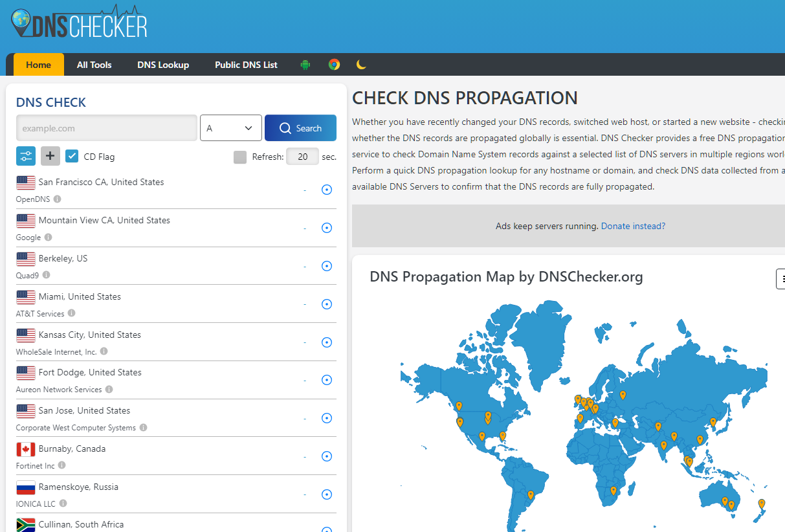The width and height of the screenshot is (785, 532).
Task: Toggle dark mode with the moon icon
Action: [x=362, y=65]
